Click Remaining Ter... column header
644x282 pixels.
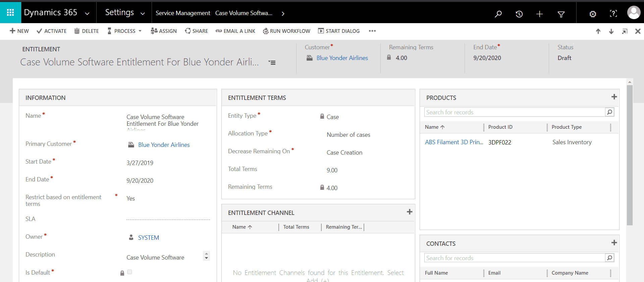click(x=344, y=227)
